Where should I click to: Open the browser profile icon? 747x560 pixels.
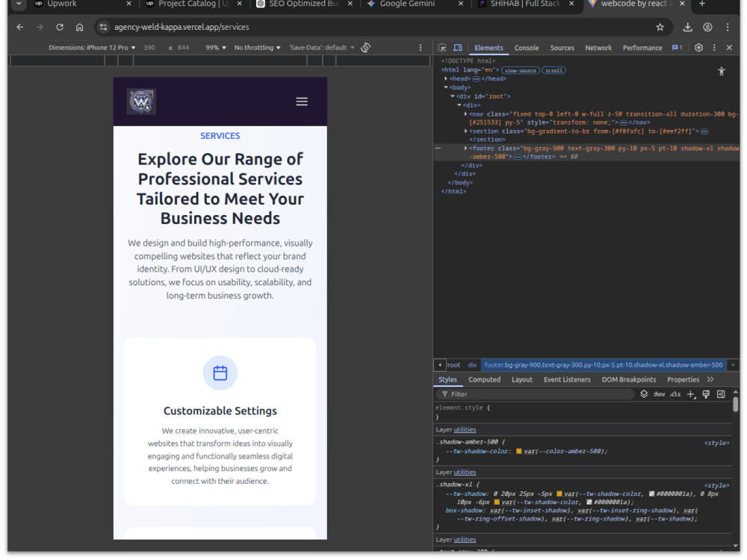point(707,27)
